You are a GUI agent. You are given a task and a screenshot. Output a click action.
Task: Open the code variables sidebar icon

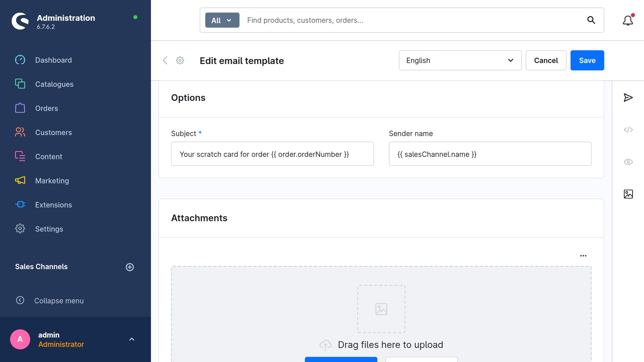[x=628, y=130]
